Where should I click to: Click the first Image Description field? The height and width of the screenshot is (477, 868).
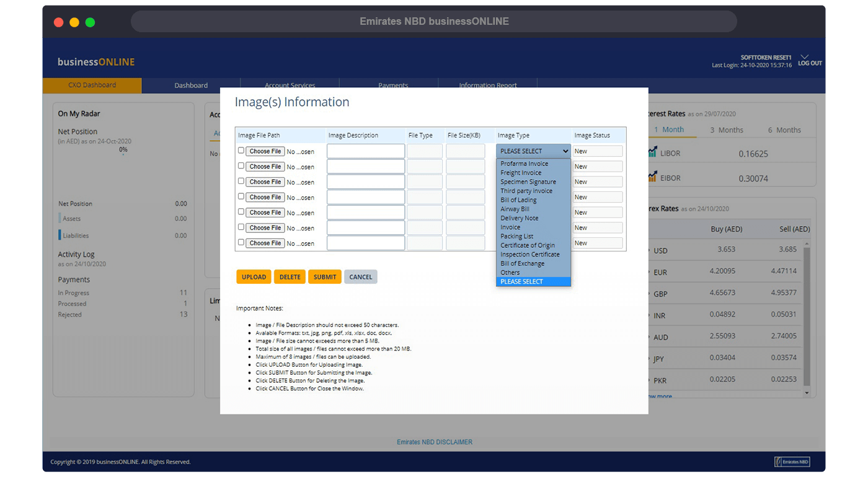pos(365,151)
